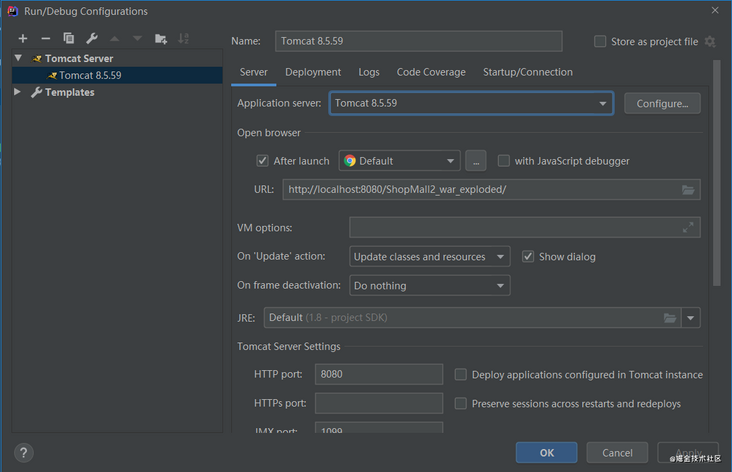This screenshot has width=732, height=472.
Task: Open the Application server dropdown
Action: (x=471, y=103)
